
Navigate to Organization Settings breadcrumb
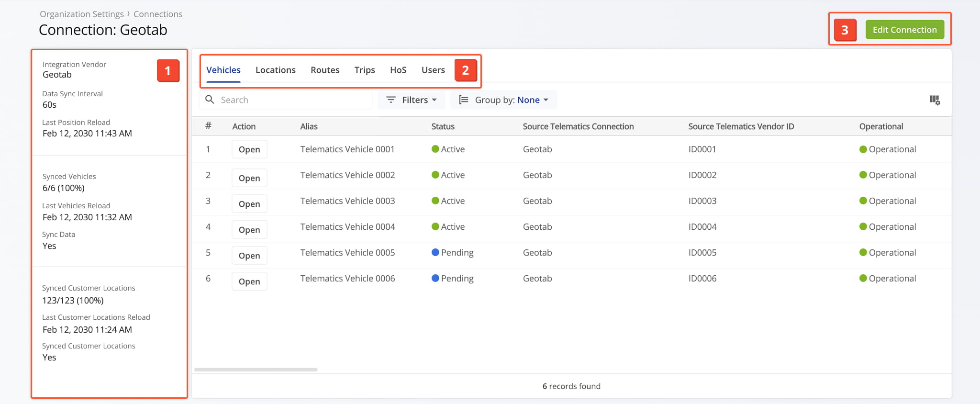pyautogui.click(x=81, y=14)
